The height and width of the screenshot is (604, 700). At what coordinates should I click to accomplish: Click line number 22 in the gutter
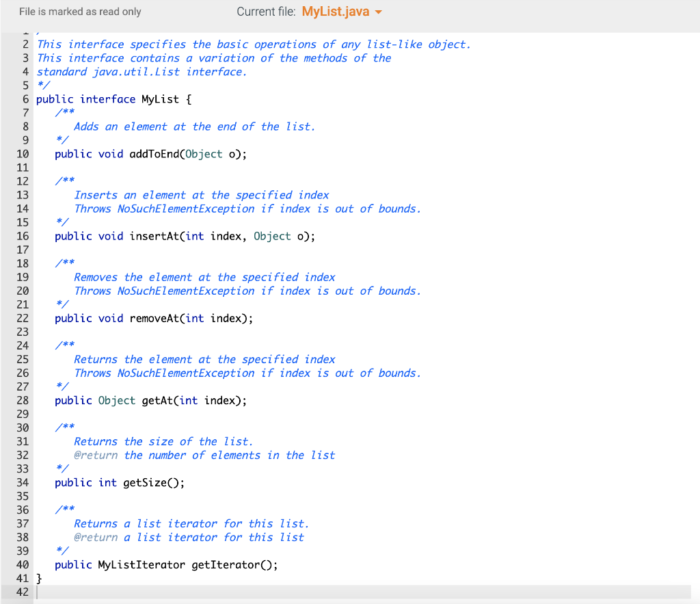point(23,318)
